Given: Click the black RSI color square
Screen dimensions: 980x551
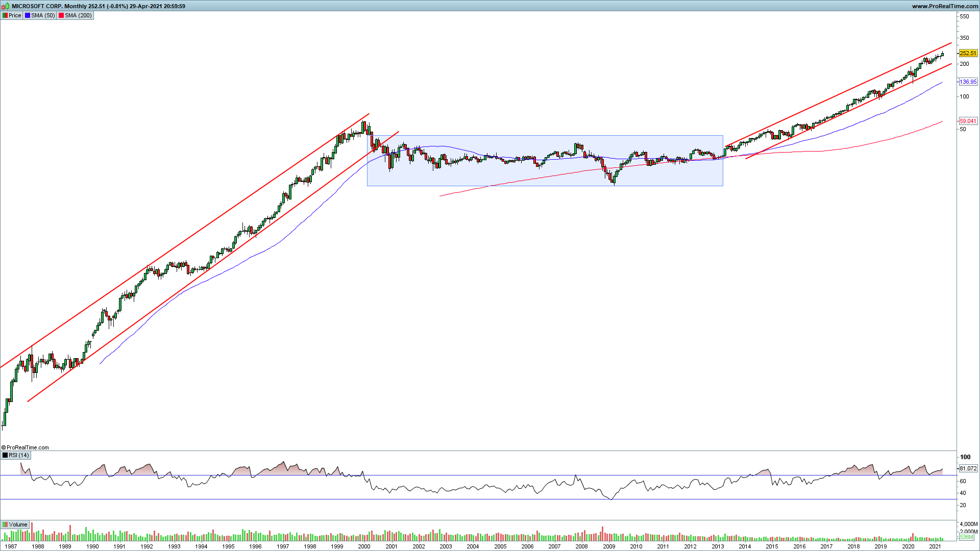Looking at the screenshot, I should coord(5,455).
